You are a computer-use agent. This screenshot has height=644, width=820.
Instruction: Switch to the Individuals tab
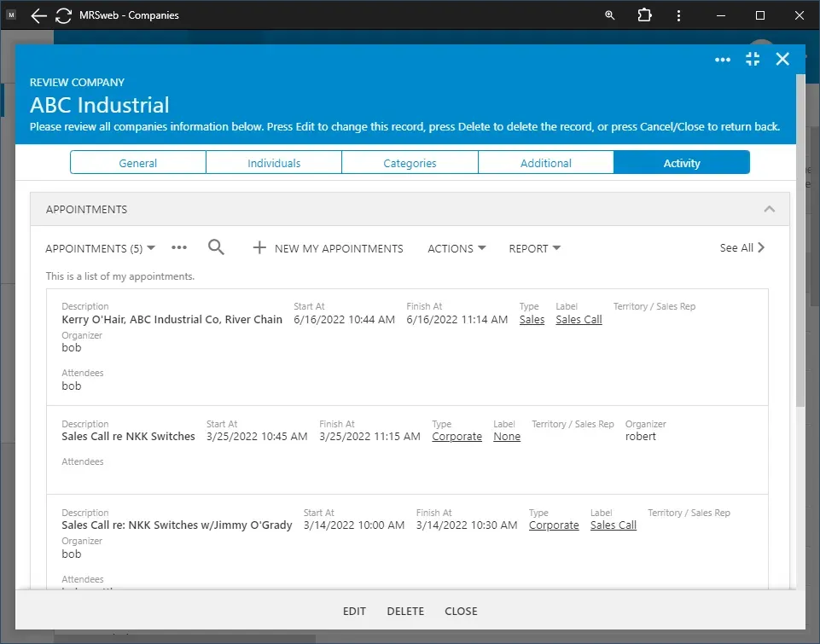click(x=274, y=163)
